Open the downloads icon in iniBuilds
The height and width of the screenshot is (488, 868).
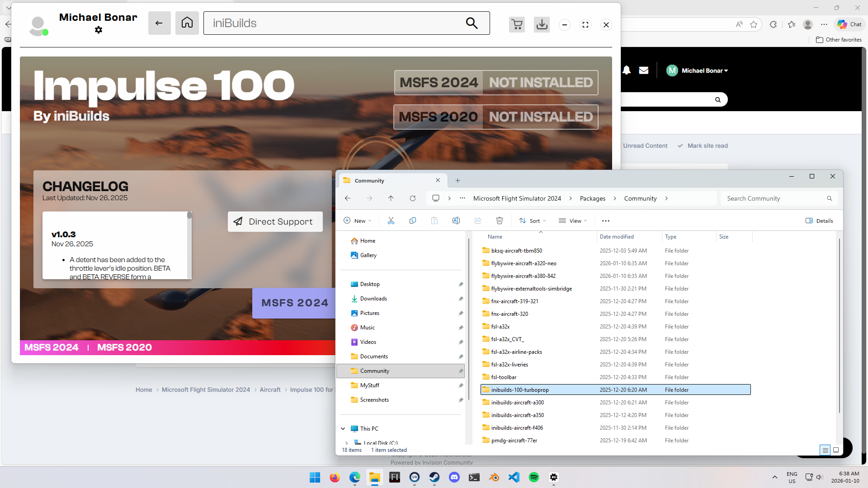point(542,24)
